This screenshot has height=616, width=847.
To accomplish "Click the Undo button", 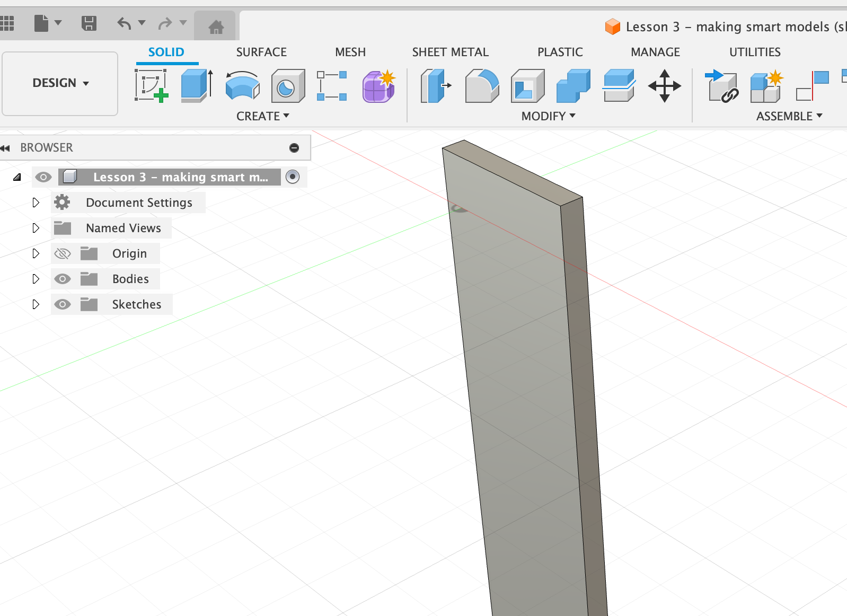I will point(124,23).
